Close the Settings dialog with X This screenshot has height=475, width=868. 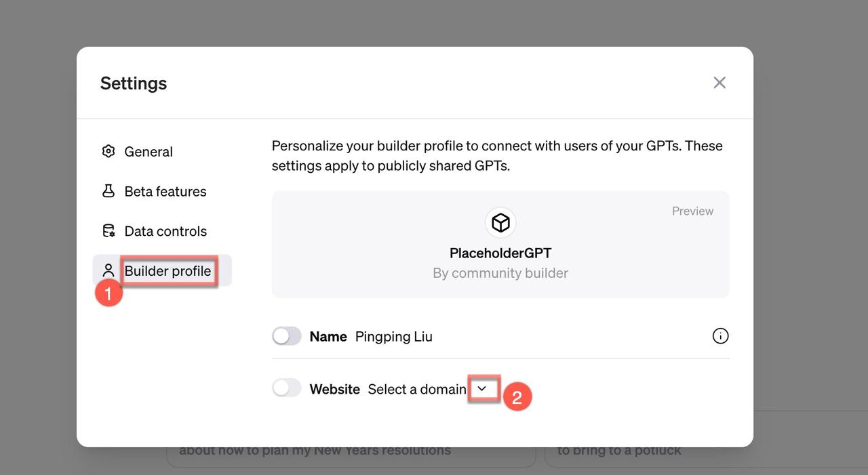click(719, 83)
